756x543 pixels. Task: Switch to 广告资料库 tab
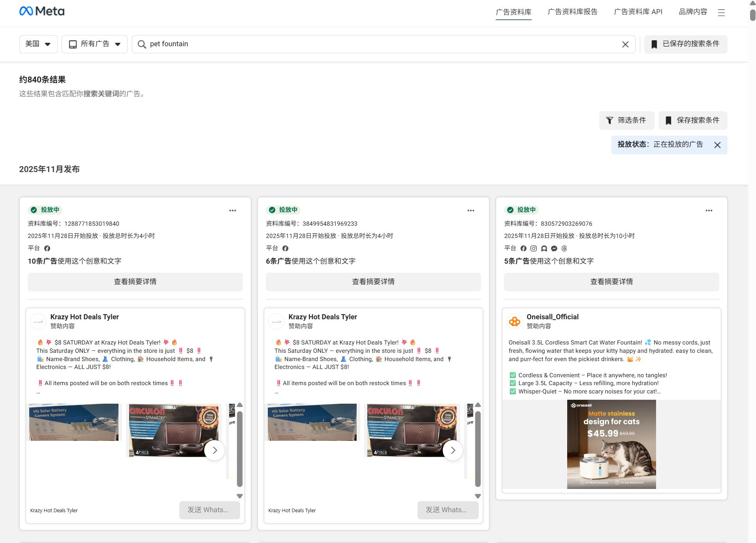click(513, 12)
